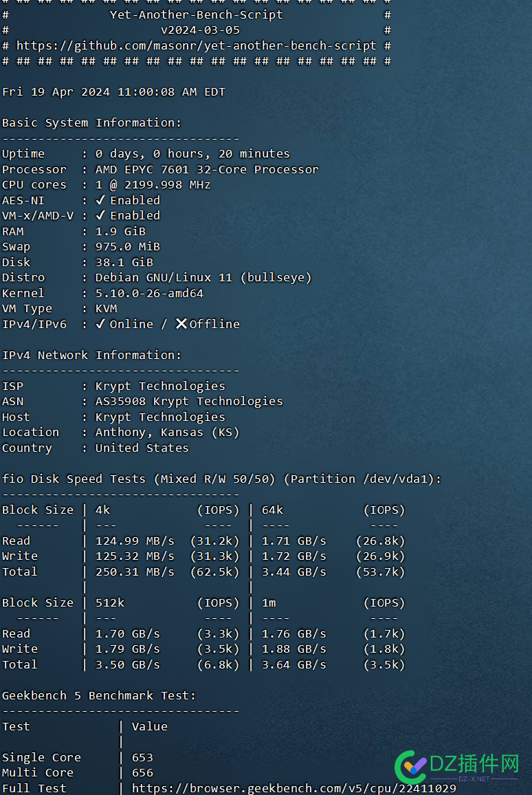Select 512k block size column header
Screen dimensions: 532x795
click(109, 603)
